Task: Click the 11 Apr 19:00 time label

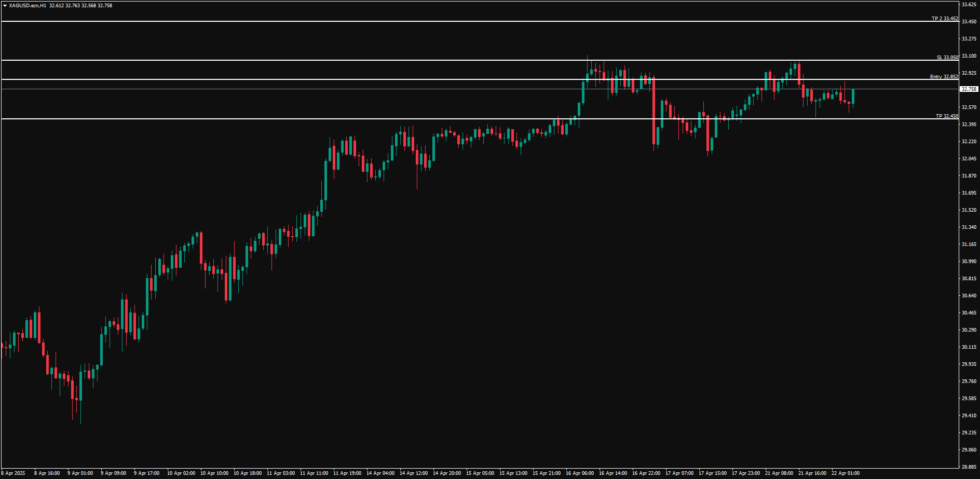Action: point(347,473)
